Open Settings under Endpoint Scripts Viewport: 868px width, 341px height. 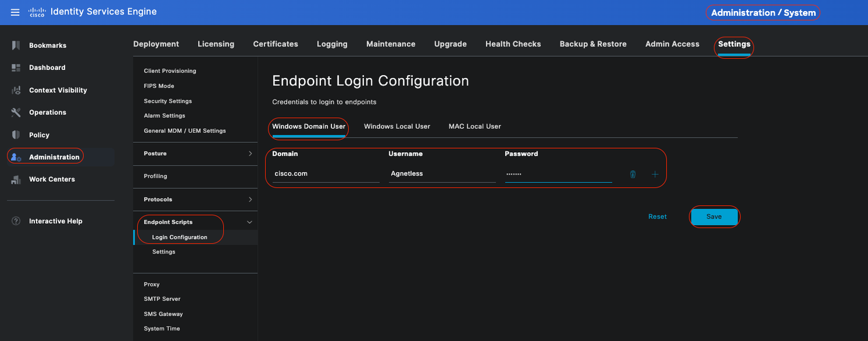(x=164, y=252)
